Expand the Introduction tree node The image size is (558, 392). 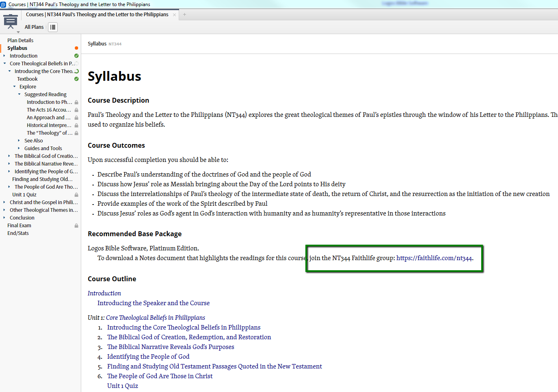(4, 56)
